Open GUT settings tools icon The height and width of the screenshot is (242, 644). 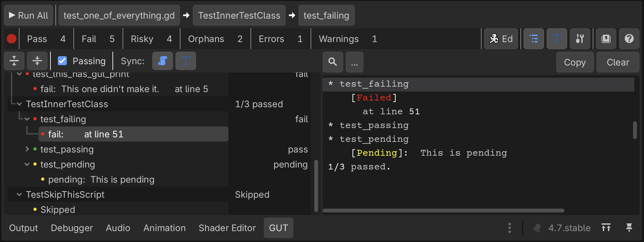(x=580, y=39)
